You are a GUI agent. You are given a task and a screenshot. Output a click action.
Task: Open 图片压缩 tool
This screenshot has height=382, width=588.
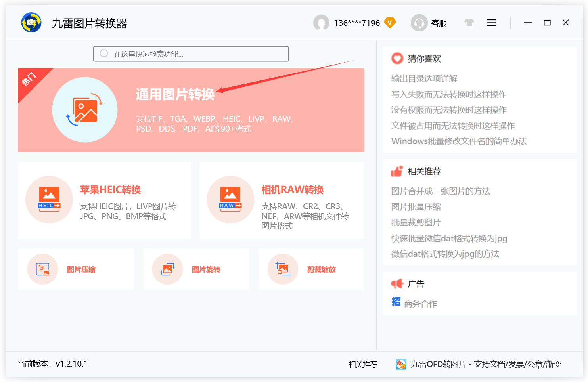[81, 269]
